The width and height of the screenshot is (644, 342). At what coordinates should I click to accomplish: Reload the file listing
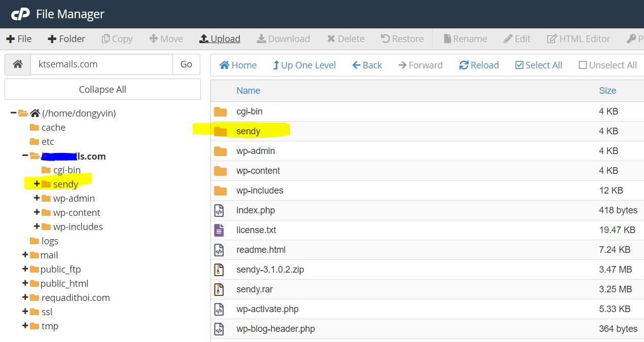tap(479, 65)
